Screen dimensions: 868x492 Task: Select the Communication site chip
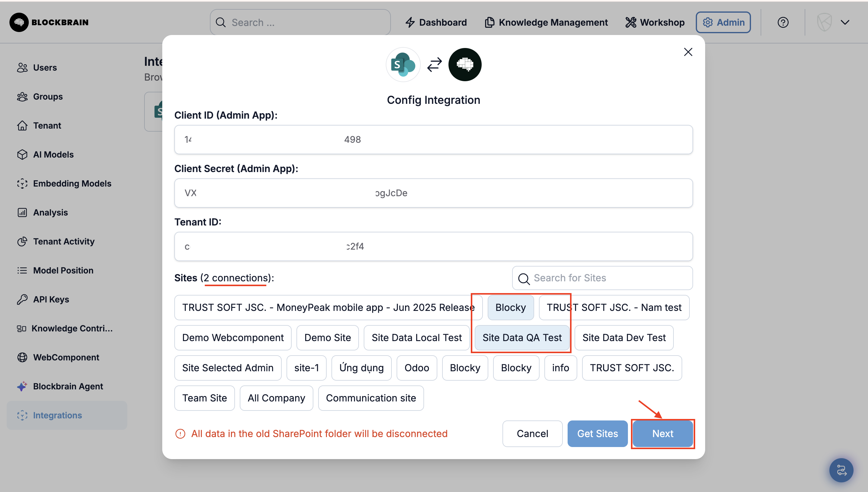pos(371,398)
